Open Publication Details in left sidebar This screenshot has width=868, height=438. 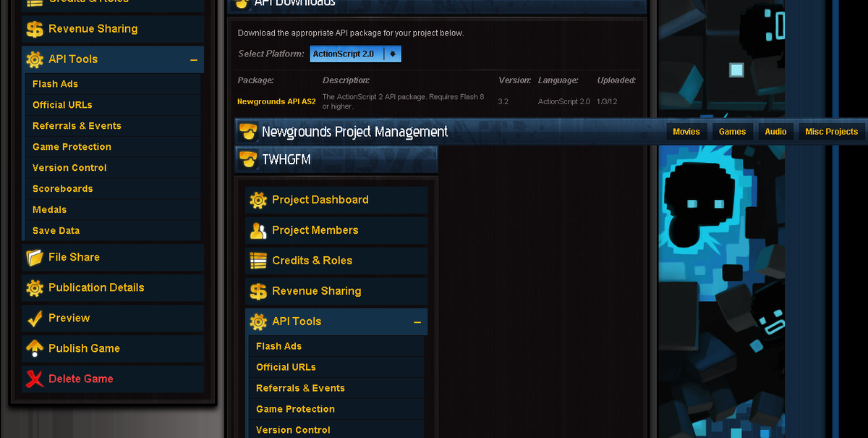tap(113, 287)
